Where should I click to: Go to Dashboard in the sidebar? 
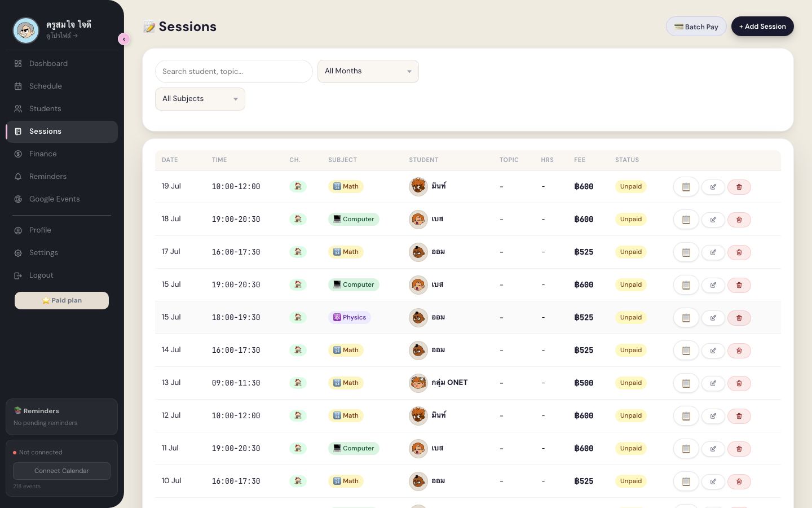[61, 64]
